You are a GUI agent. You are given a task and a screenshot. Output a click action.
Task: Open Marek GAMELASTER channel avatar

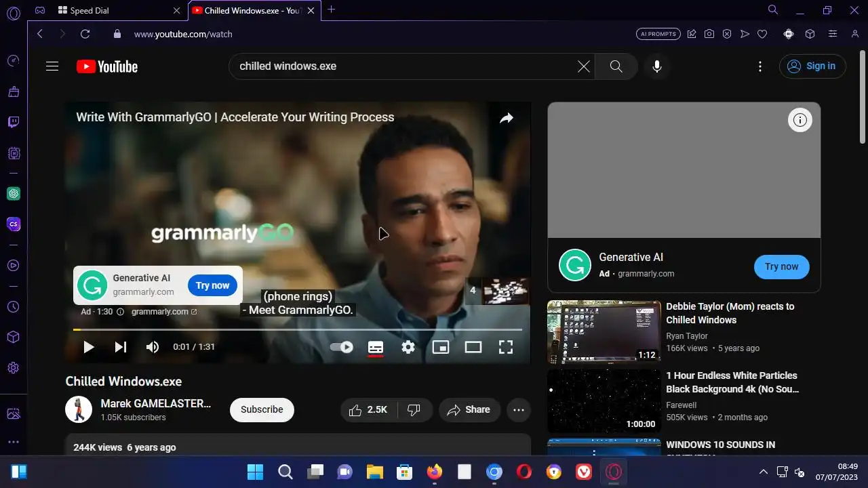79,409
